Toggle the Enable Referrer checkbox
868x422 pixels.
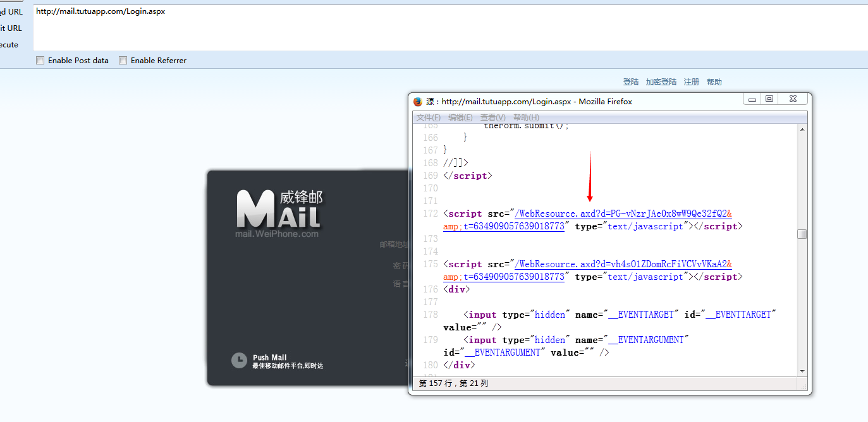(123, 61)
